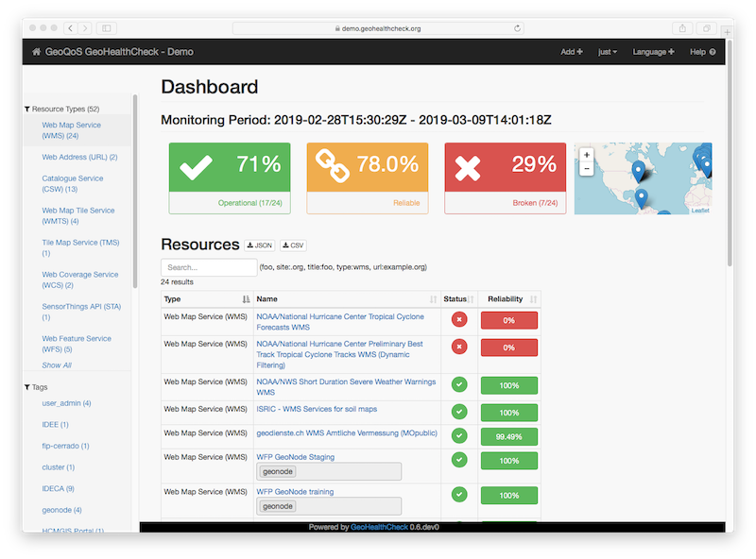This screenshot has height=559, width=756.
Task: Collapse the Tags filter section
Action: click(27, 387)
